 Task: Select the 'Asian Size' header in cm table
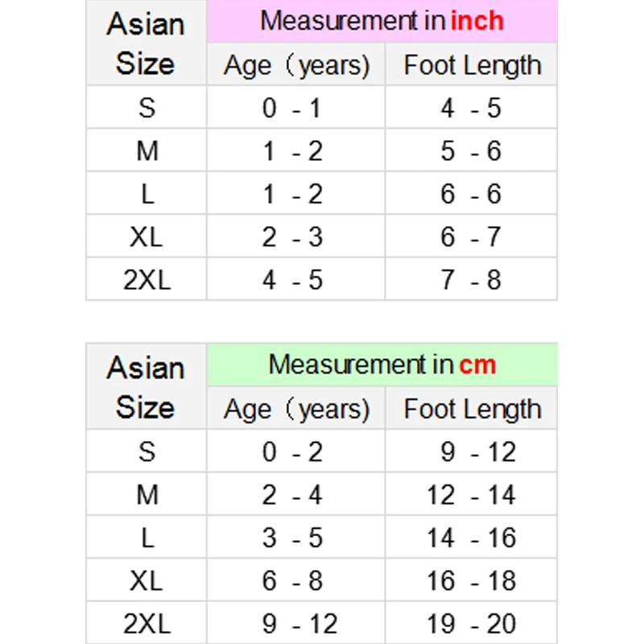coord(146,386)
